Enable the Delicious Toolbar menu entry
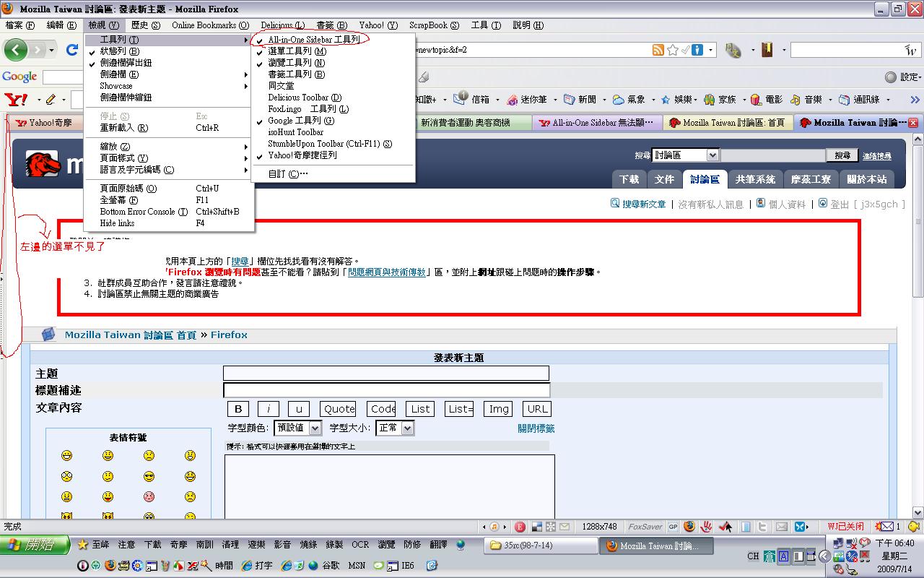The width and height of the screenshot is (924, 578). tap(305, 98)
